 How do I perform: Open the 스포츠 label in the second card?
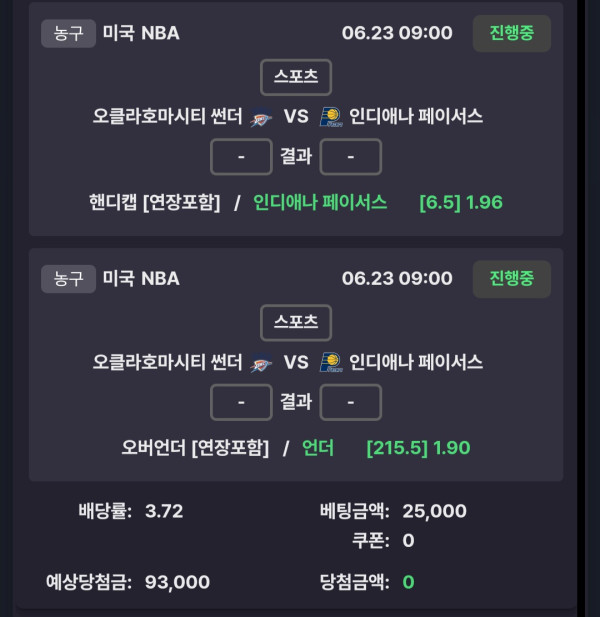[296, 323]
